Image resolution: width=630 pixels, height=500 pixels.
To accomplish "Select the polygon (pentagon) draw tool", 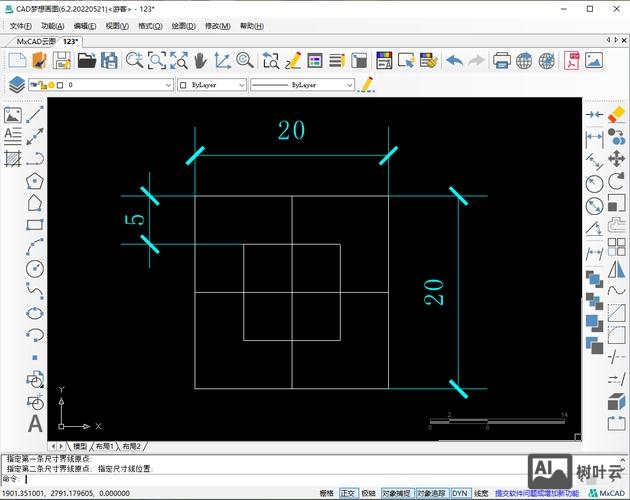I will pos(35,181).
